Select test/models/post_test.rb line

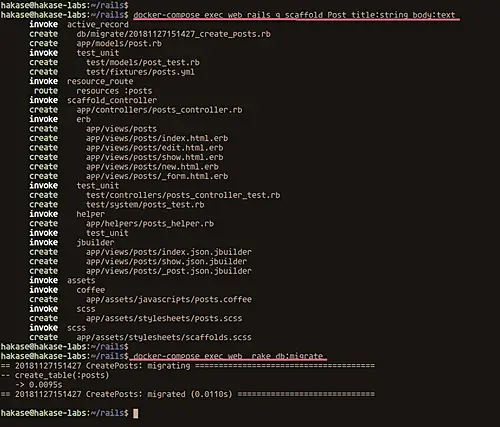coord(143,62)
